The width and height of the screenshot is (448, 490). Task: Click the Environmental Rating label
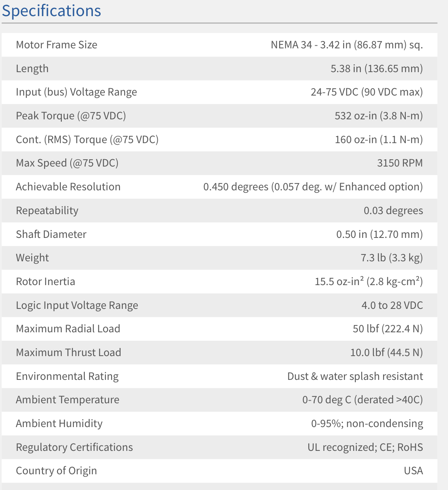tap(67, 376)
